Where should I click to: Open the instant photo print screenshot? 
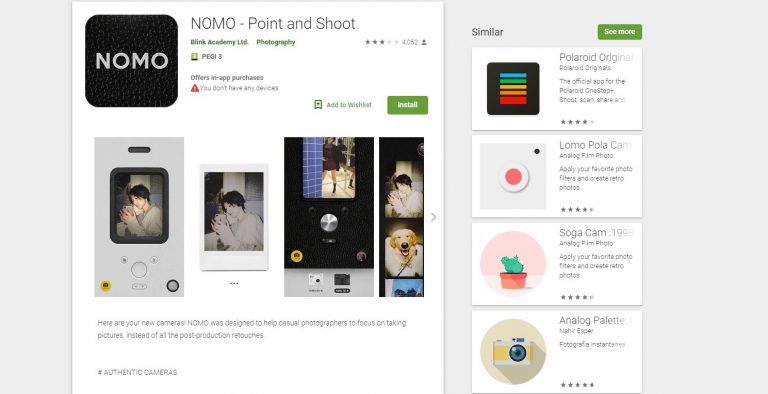pyautogui.click(x=234, y=217)
